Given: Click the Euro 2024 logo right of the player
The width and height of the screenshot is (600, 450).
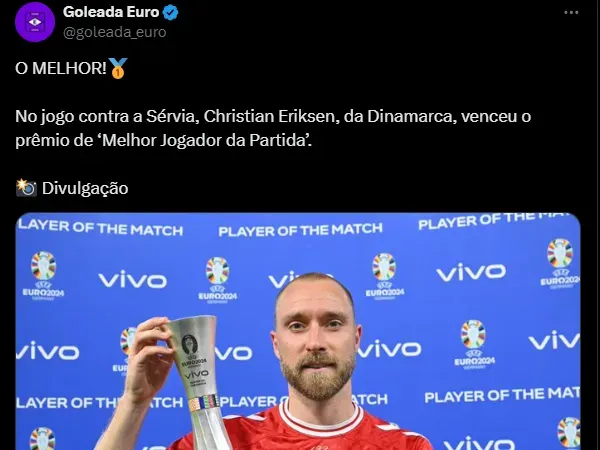Looking at the screenshot, I should pyautogui.click(x=474, y=345).
